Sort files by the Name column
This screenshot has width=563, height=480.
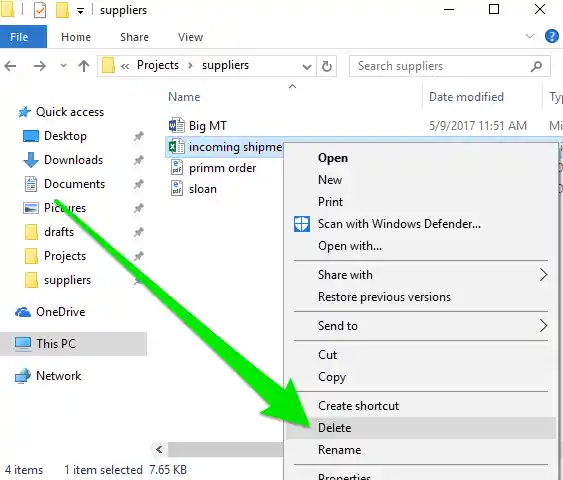184,97
